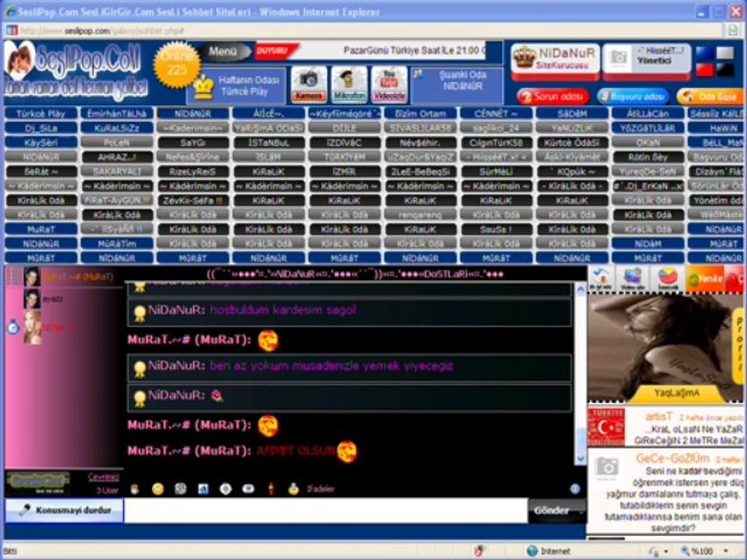Pick the black theme color swatch
Viewport: 747px width, 560px height.
point(725,70)
